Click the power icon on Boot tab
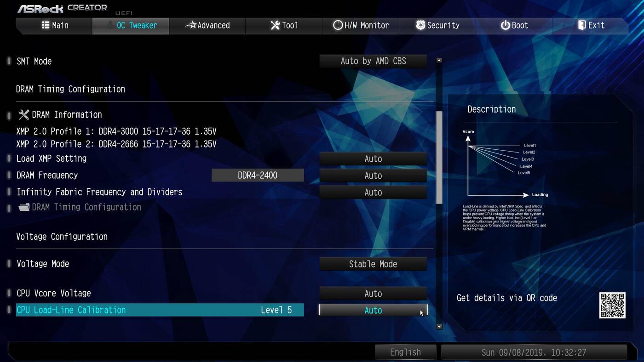The height and width of the screenshot is (362, 644). (x=505, y=25)
